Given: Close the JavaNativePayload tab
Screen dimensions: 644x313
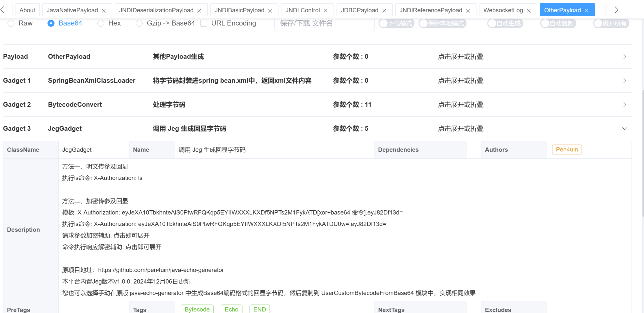Looking at the screenshot, I should click(x=104, y=10).
